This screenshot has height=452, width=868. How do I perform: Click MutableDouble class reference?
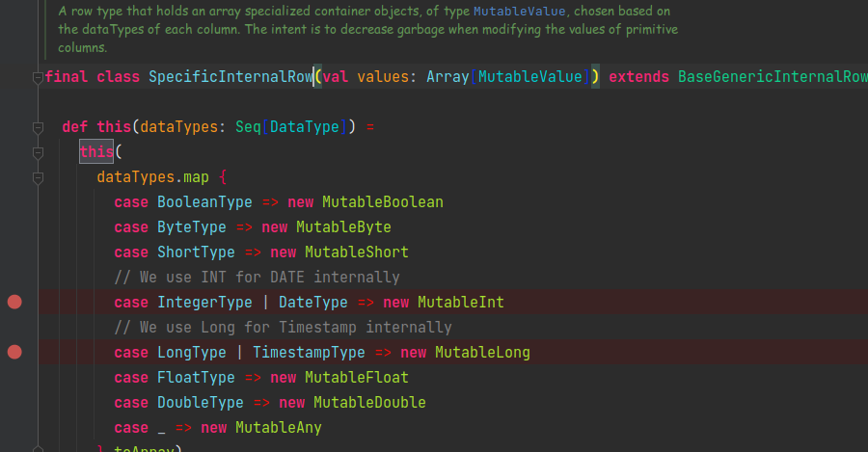click(369, 402)
